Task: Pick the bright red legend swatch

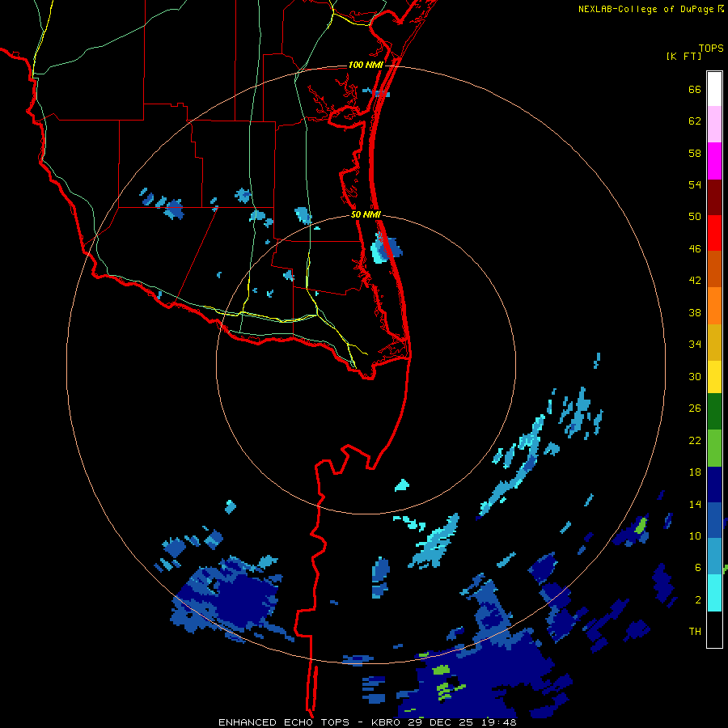Action: pyautogui.click(x=714, y=233)
